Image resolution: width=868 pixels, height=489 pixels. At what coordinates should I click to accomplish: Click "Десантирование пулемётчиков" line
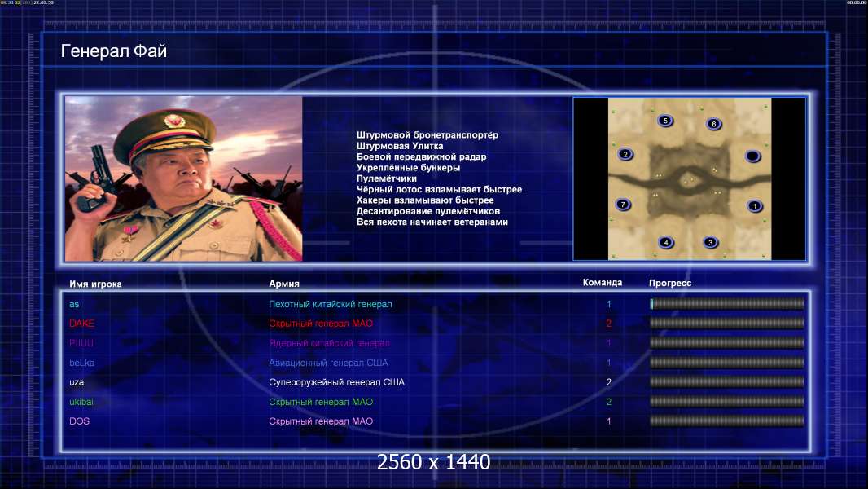(x=428, y=211)
